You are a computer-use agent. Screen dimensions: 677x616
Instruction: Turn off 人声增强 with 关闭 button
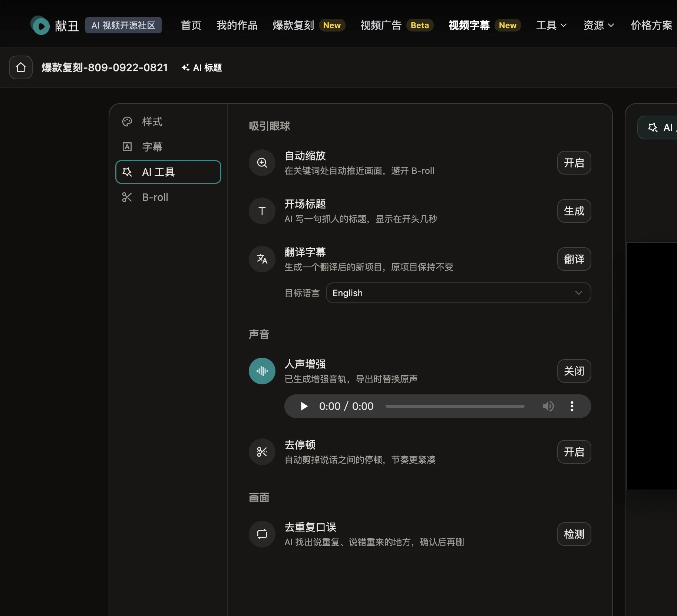click(x=574, y=371)
